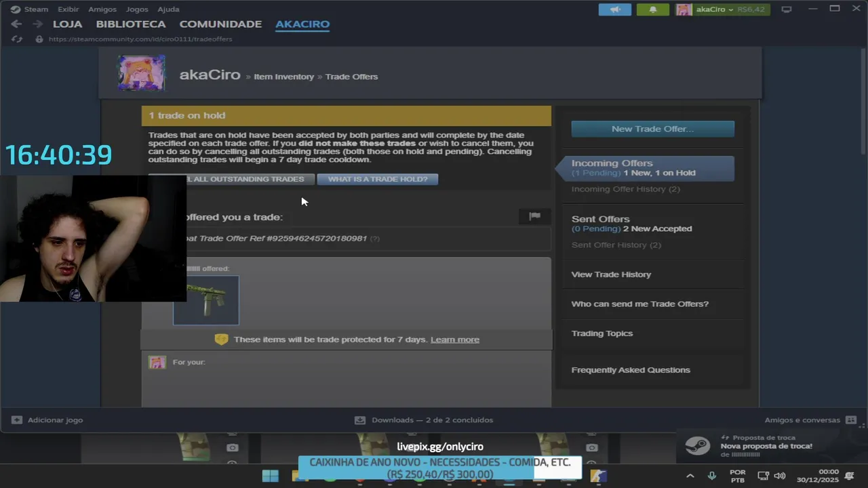
Task: Open the taskbar clock 30/12/2025
Action: point(818,476)
